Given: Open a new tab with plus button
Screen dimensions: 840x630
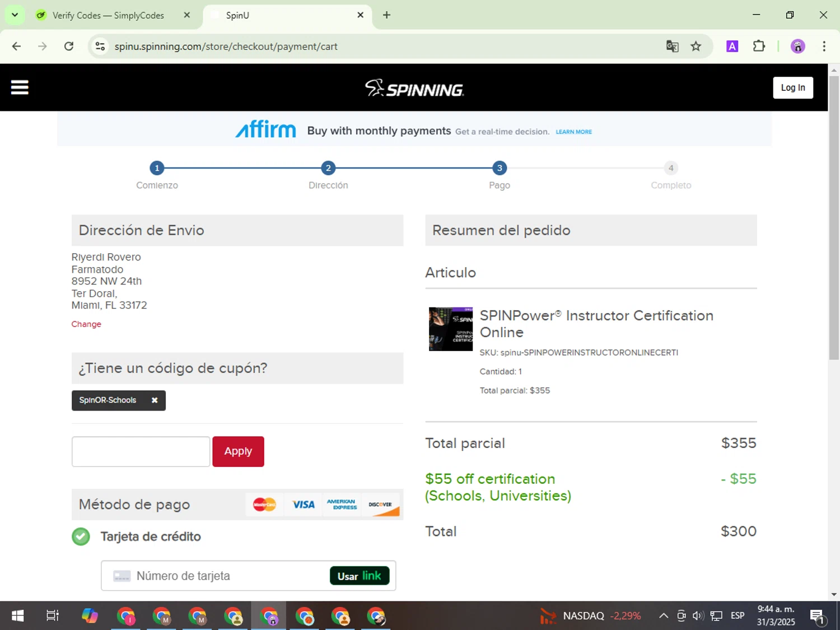Looking at the screenshot, I should [x=386, y=15].
